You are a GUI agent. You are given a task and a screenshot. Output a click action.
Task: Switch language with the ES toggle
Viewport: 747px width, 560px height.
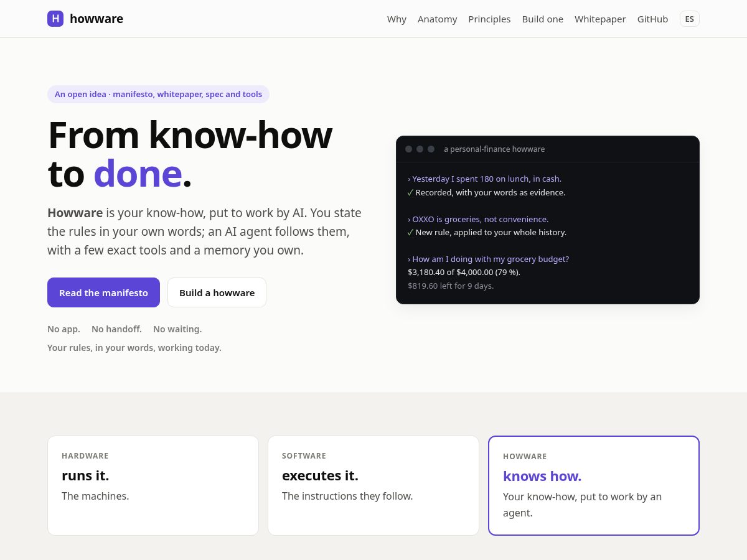[x=689, y=19]
